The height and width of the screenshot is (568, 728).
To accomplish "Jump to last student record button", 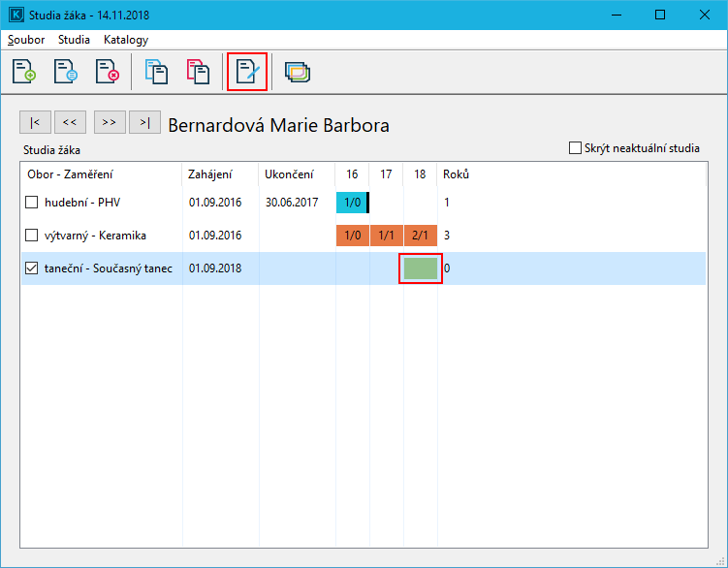I will 144,122.
